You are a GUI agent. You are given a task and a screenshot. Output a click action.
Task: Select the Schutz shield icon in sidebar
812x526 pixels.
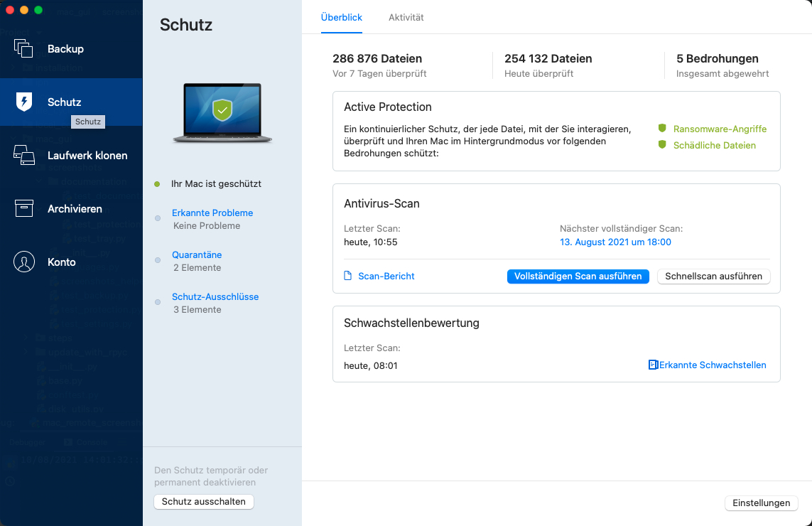click(24, 102)
